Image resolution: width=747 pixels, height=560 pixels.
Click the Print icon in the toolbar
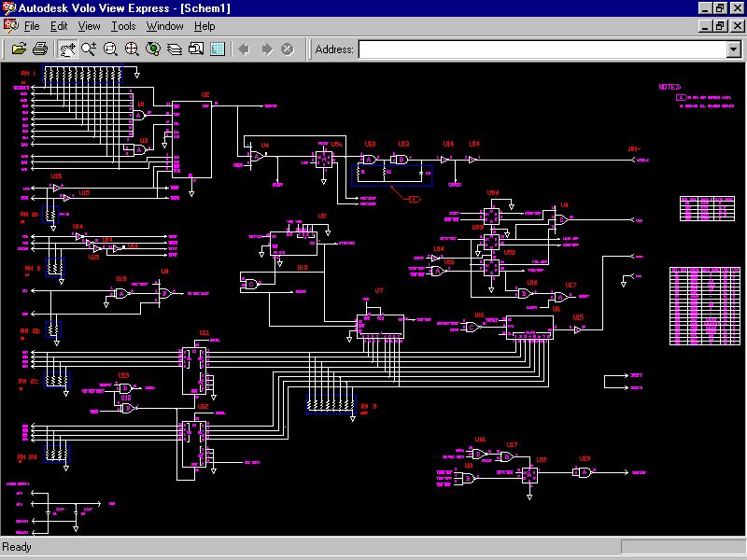[x=40, y=49]
